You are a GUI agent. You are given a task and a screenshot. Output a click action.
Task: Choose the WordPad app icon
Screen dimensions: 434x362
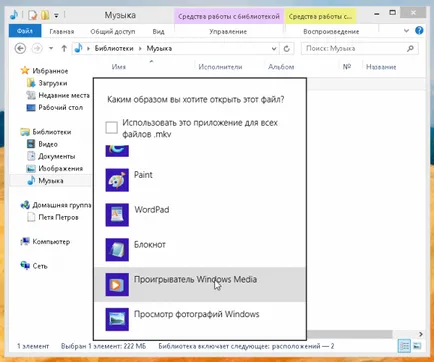(117, 215)
